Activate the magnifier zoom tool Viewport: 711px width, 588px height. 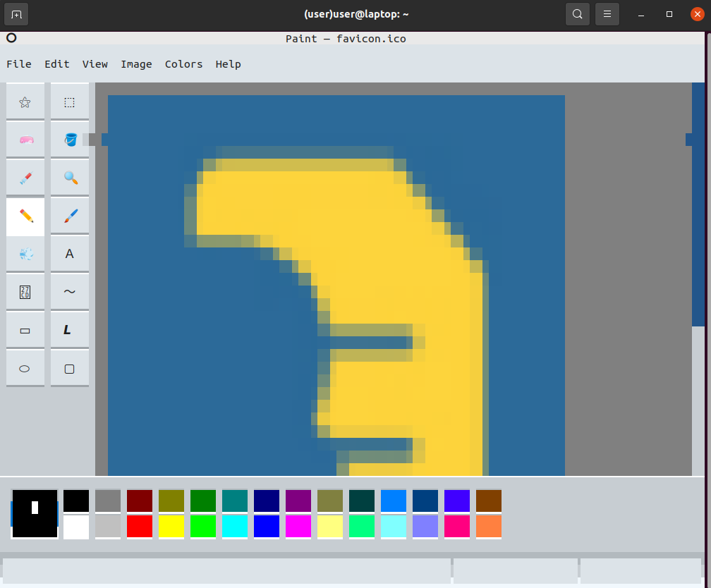point(69,178)
